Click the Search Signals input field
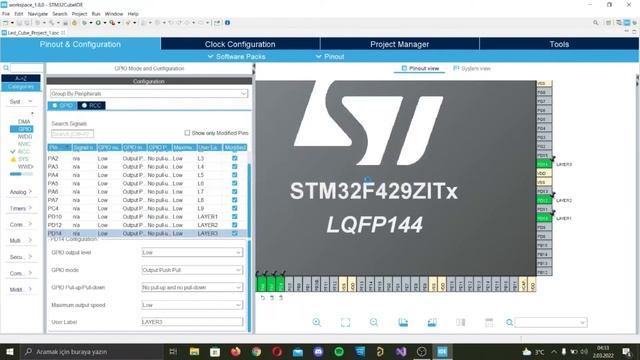 pyautogui.click(x=72, y=133)
